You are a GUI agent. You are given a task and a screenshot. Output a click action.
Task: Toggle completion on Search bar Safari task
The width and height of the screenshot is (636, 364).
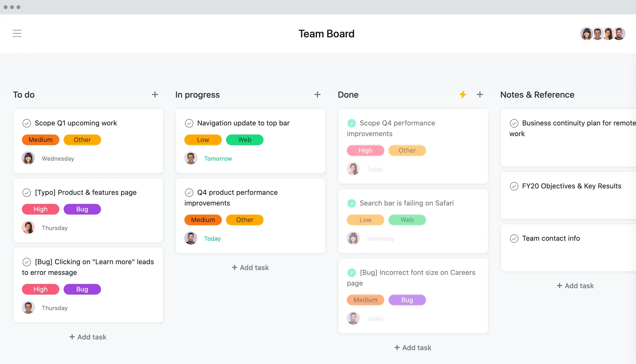pyautogui.click(x=352, y=203)
